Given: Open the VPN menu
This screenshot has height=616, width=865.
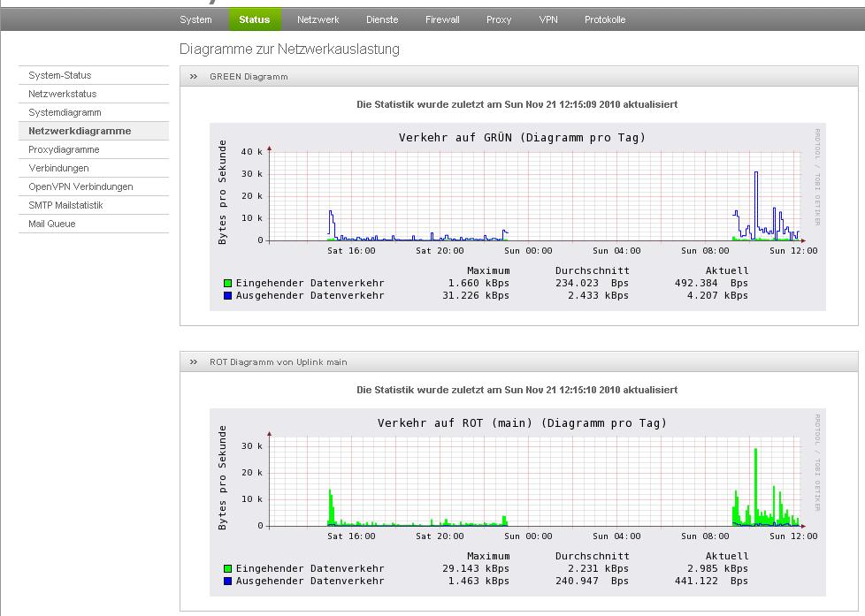Looking at the screenshot, I should click(x=548, y=19).
